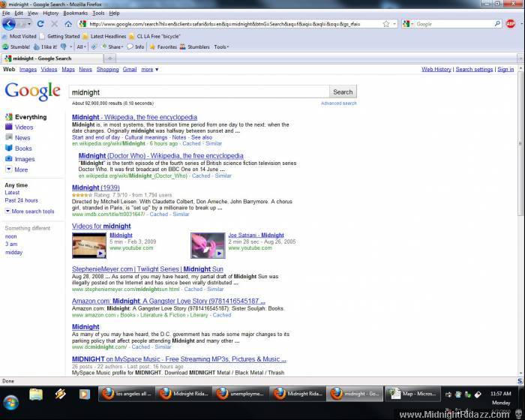Switch to the Map - Microsoft taskbar window

pyautogui.click(x=412, y=394)
